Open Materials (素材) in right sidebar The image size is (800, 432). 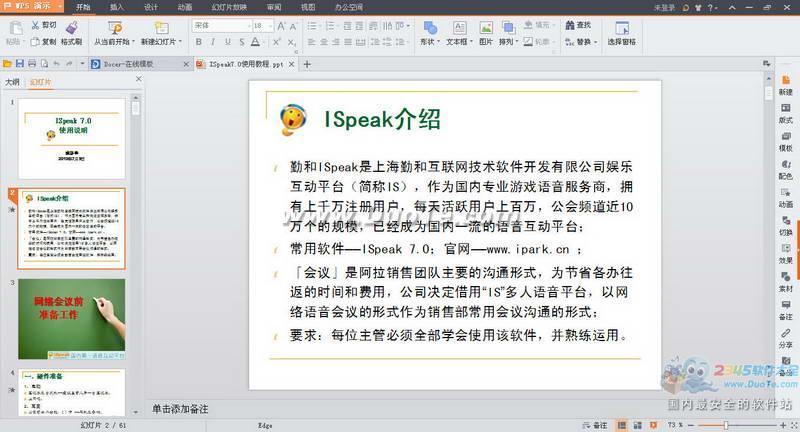tap(786, 282)
